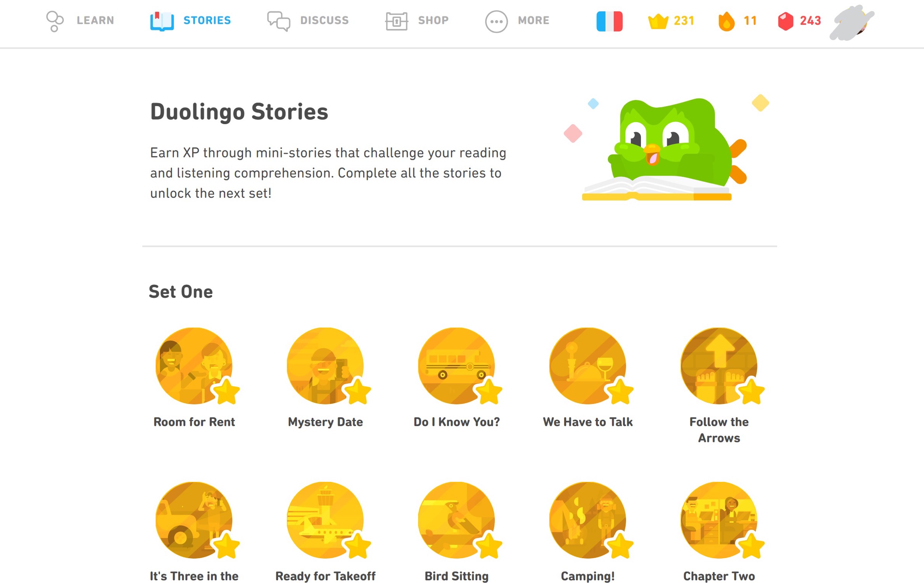Start the Do I Know You? story
Image resolution: width=924 pixels, height=583 pixels.
(456, 366)
